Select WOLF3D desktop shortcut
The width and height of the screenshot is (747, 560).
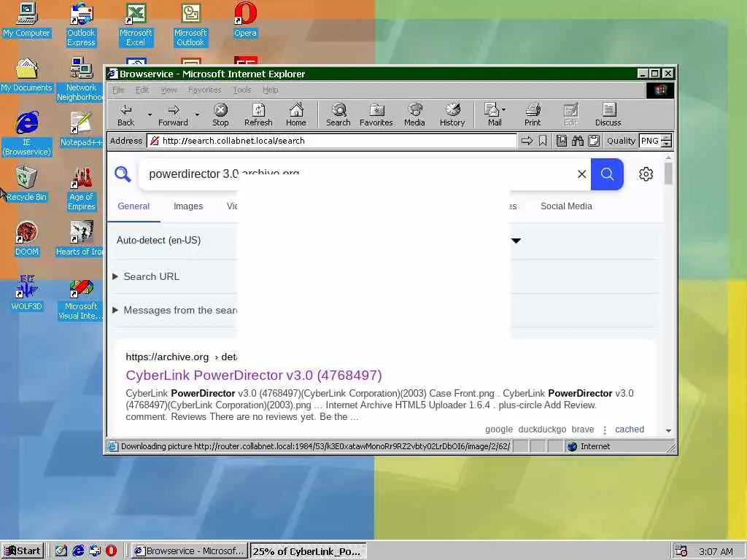pos(26,293)
